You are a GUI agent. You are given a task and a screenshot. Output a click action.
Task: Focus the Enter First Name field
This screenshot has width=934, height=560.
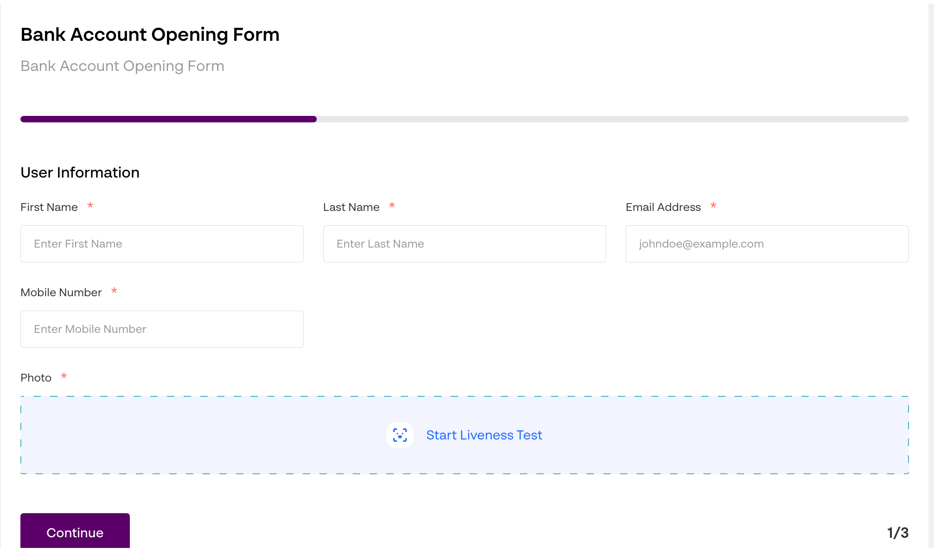(x=162, y=244)
